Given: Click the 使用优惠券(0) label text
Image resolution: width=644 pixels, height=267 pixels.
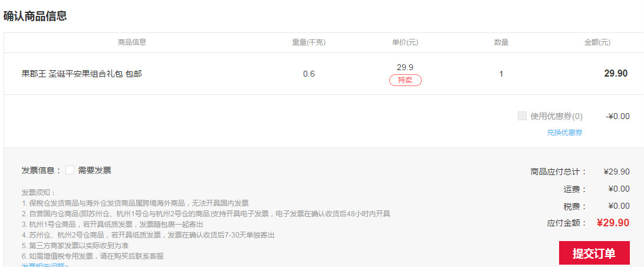Looking at the screenshot, I should pos(557,116).
